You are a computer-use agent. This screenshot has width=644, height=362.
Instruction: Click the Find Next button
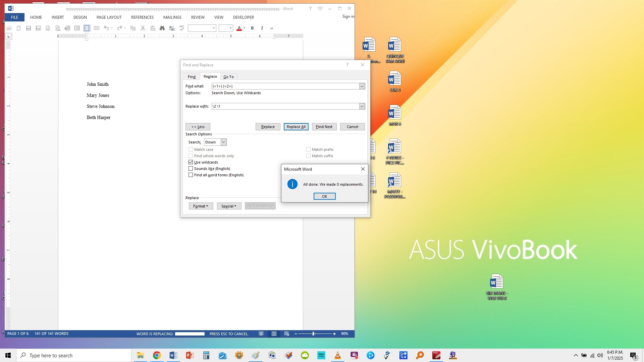coord(324,127)
